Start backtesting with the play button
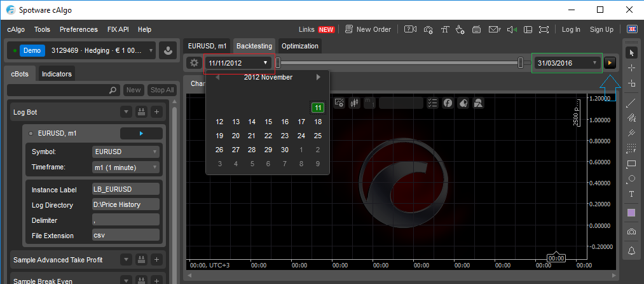This screenshot has width=644, height=284. 610,63
